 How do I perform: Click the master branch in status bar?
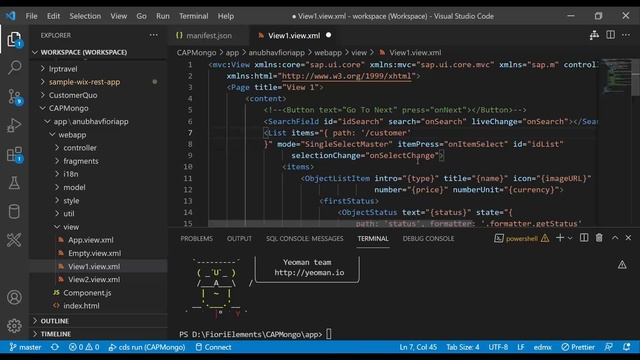pyautogui.click(x=26, y=347)
